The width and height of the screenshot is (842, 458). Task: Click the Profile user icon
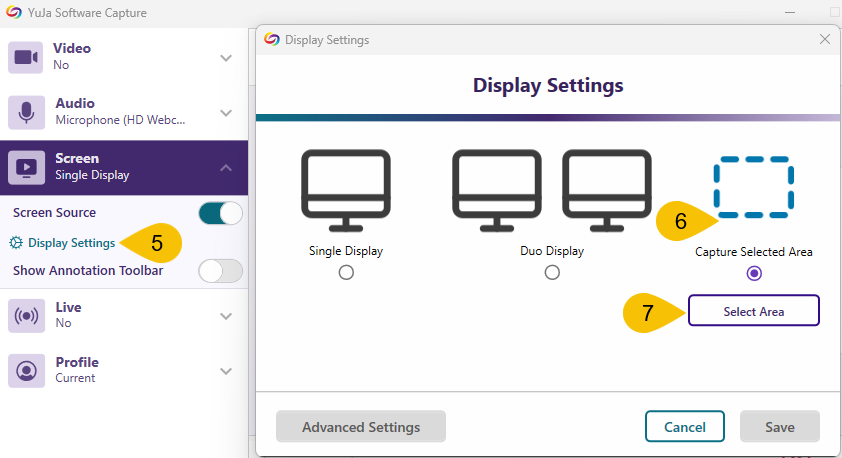(x=26, y=370)
